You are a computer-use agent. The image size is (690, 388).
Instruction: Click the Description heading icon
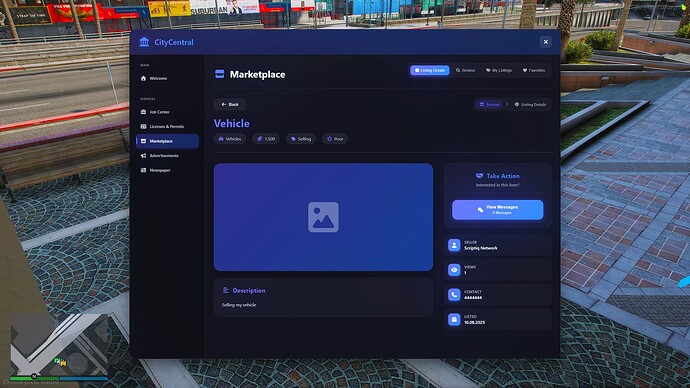pyautogui.click(x=226, y=290)
